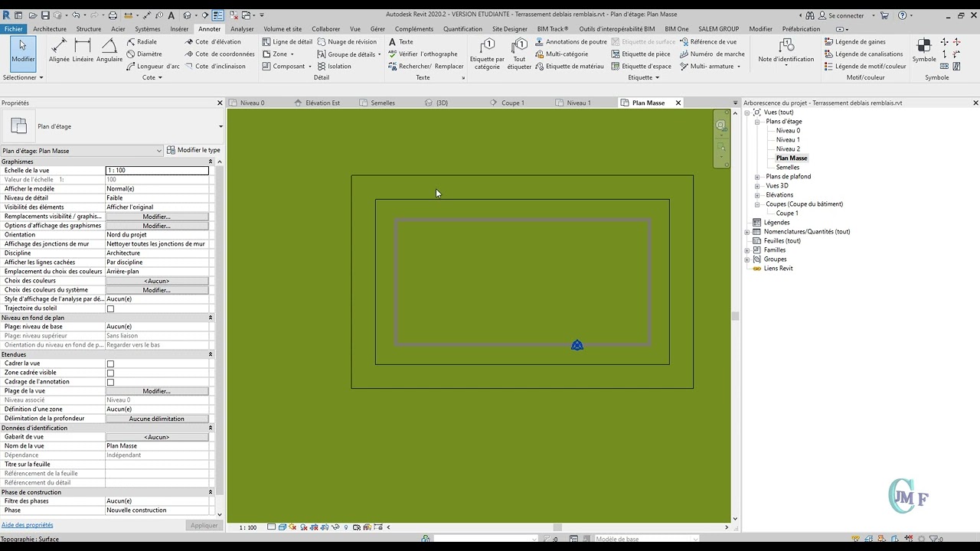980x551 pixels.
Task: Choose the Alignée dimension tool
Action: pos(59,51)
